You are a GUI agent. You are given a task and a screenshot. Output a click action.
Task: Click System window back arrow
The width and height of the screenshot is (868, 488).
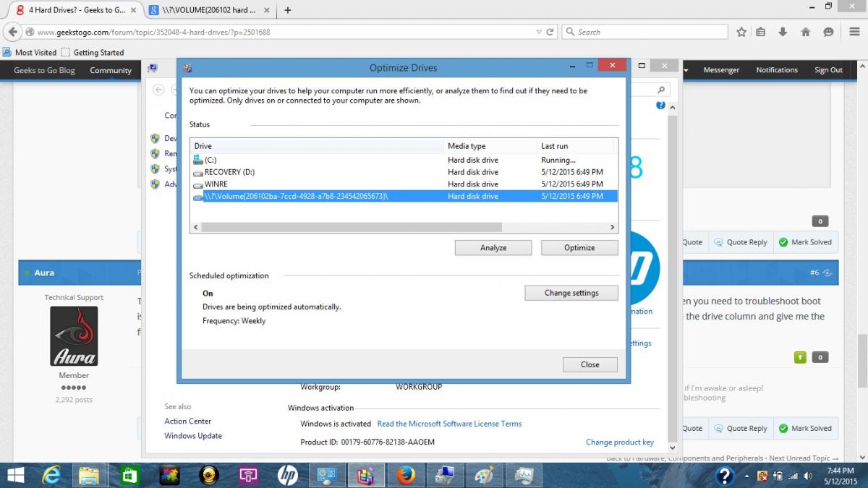[x=158, y=90]
